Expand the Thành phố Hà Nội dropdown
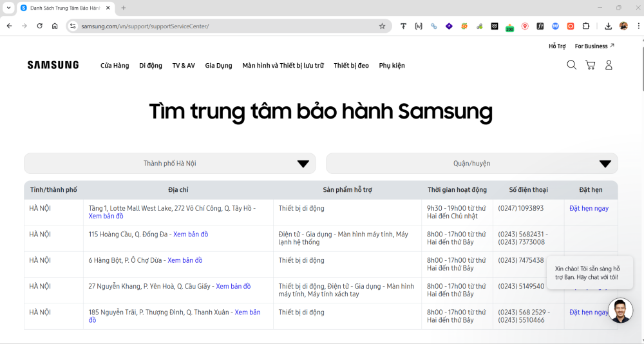The width and height of the screenshot is (644, 344). click(x=170, y=164)
